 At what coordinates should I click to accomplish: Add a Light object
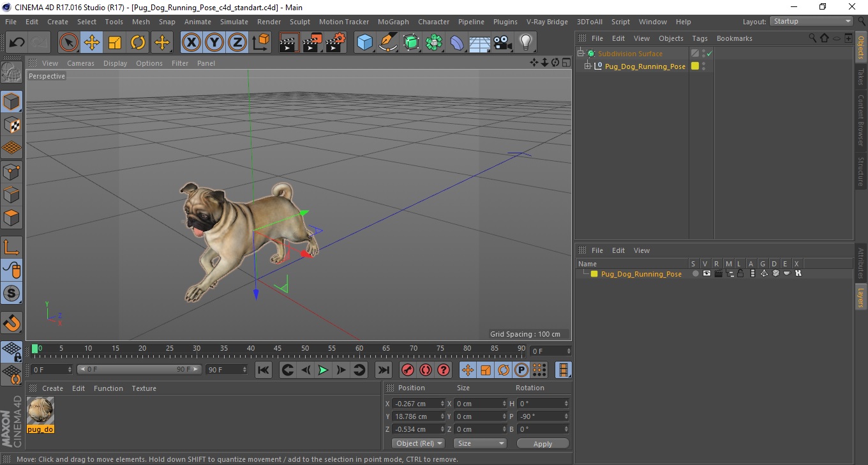[x=526, y=43]
